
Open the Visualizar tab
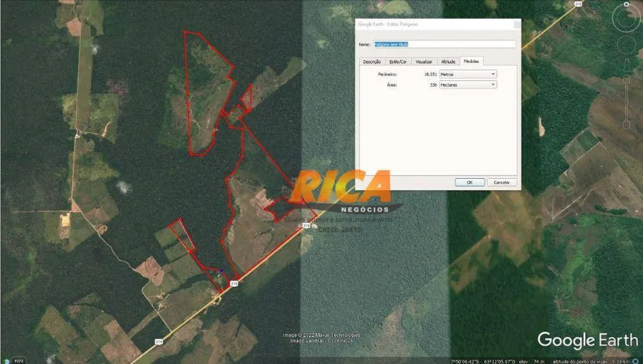[424, 62]
